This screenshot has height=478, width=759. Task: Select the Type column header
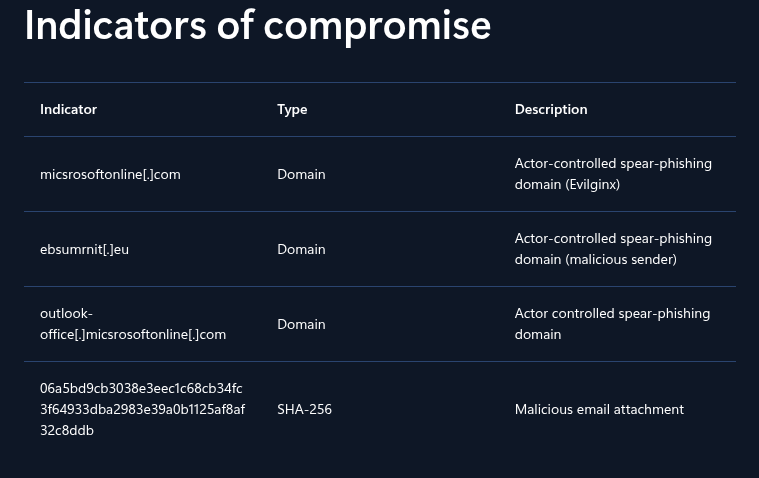point(292,110)
